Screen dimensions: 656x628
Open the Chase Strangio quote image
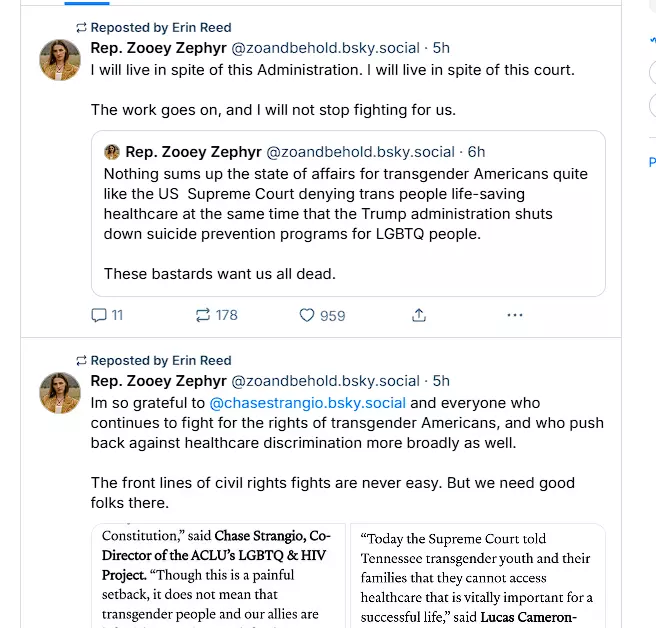pos(218,575)
